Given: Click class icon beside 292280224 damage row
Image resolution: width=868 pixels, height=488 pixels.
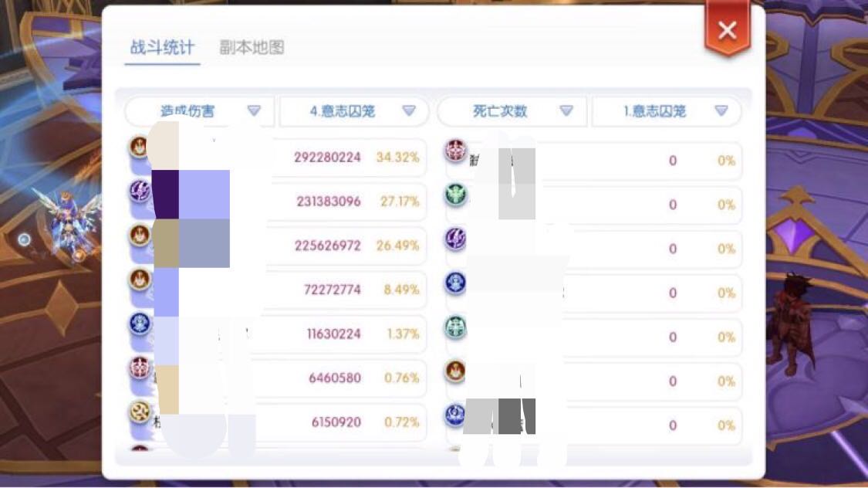Looking at the screenshot, I should 140,147.
